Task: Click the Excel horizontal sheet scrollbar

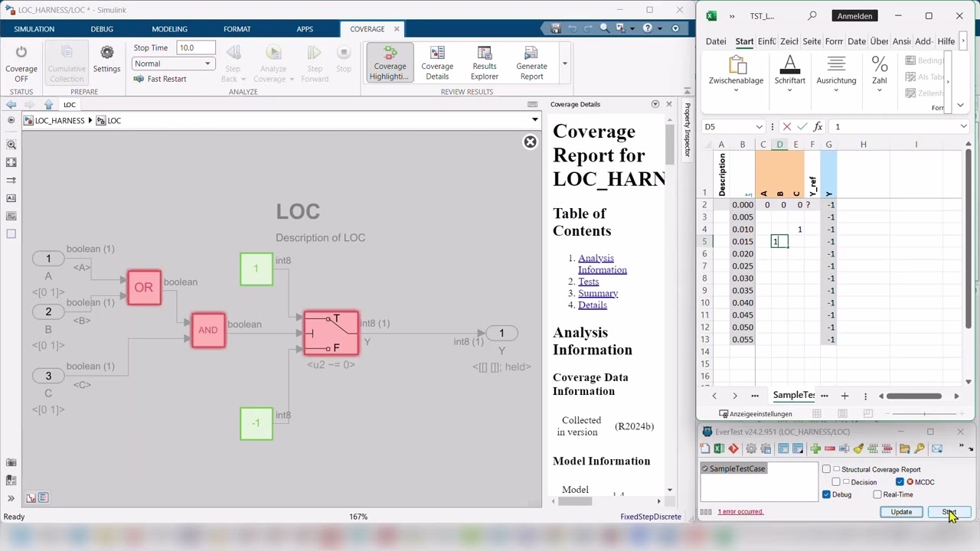Action: pos(914,396)
